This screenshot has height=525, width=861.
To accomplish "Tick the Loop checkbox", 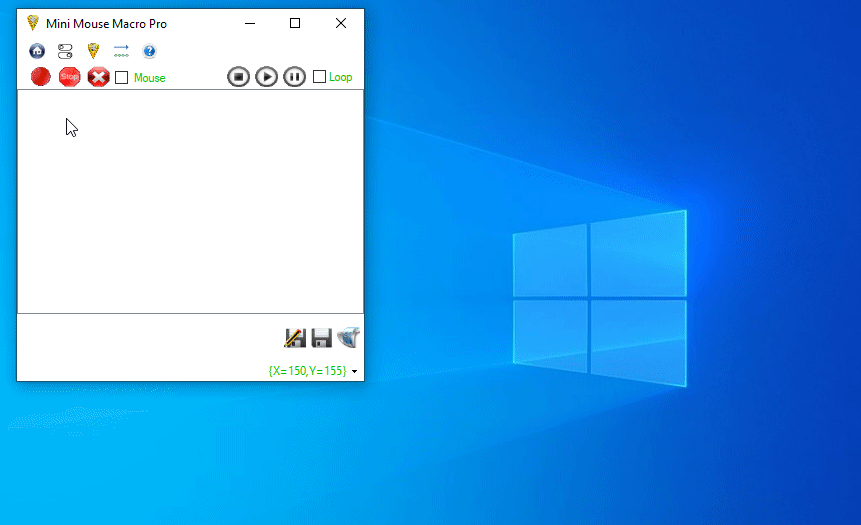I will [x=319, y=77].
